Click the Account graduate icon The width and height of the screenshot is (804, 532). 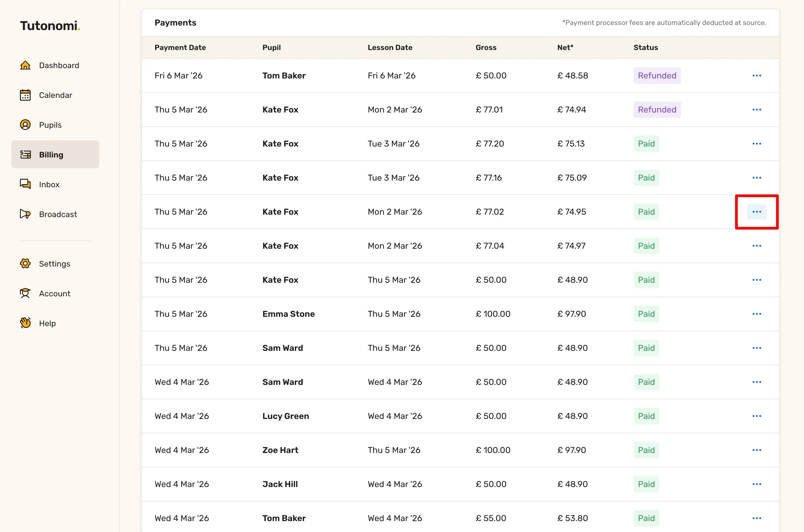coord(25,293)
